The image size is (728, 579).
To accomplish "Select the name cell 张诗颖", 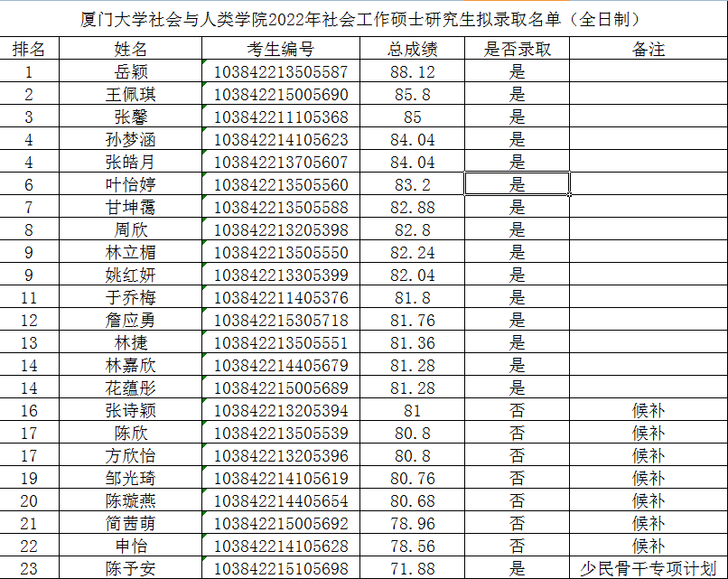I will click(130, 410).
